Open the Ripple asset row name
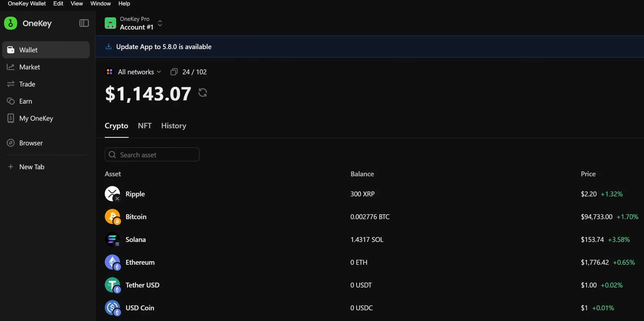Screen dimensions: 644x321 [x=135, y=194]
